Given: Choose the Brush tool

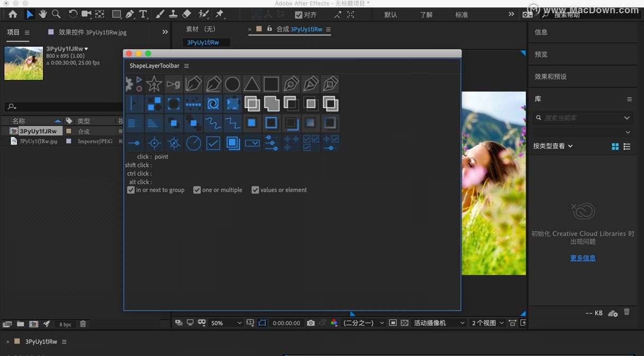Looking at the screenshot, I should click(160, 14).
